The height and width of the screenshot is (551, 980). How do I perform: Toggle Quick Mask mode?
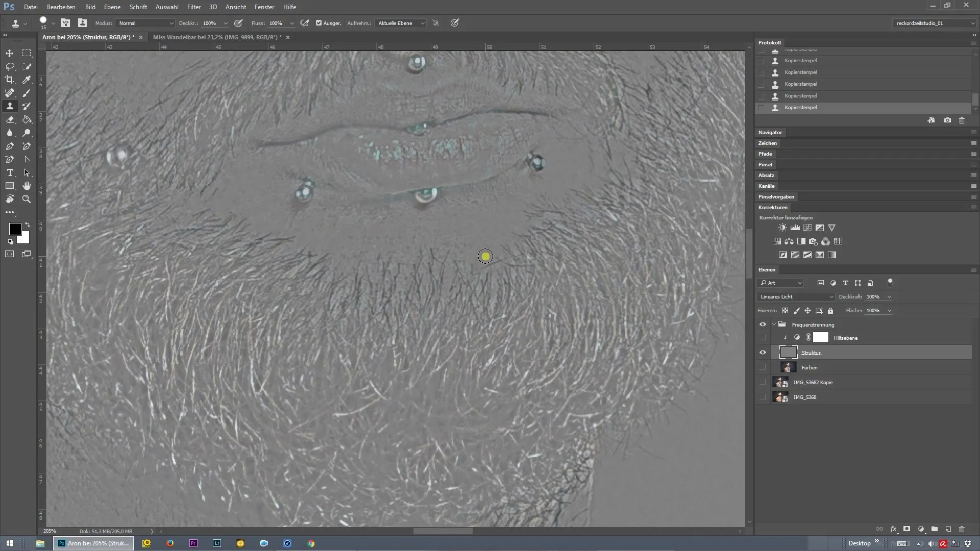pyautogui.click(x=10, y=254)
